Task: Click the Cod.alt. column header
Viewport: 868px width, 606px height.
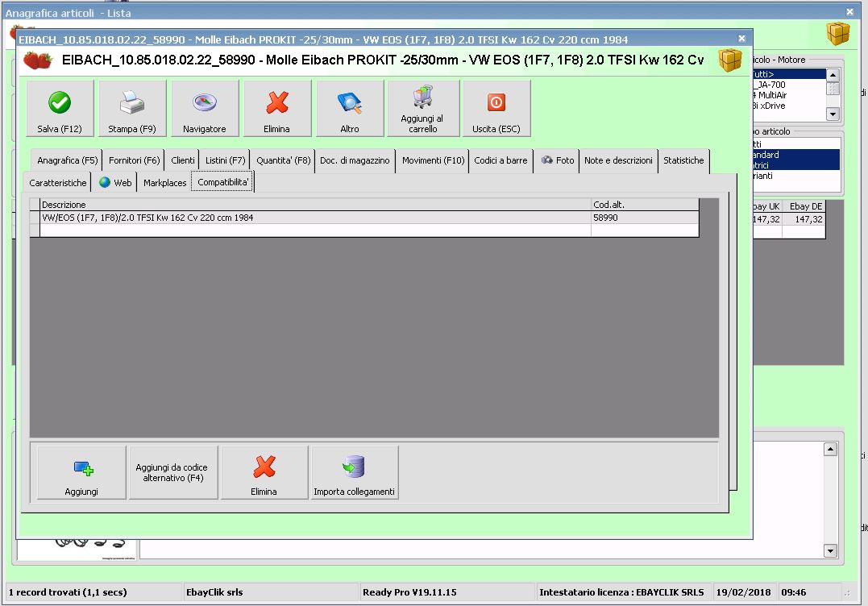Action: coord(645,205)
